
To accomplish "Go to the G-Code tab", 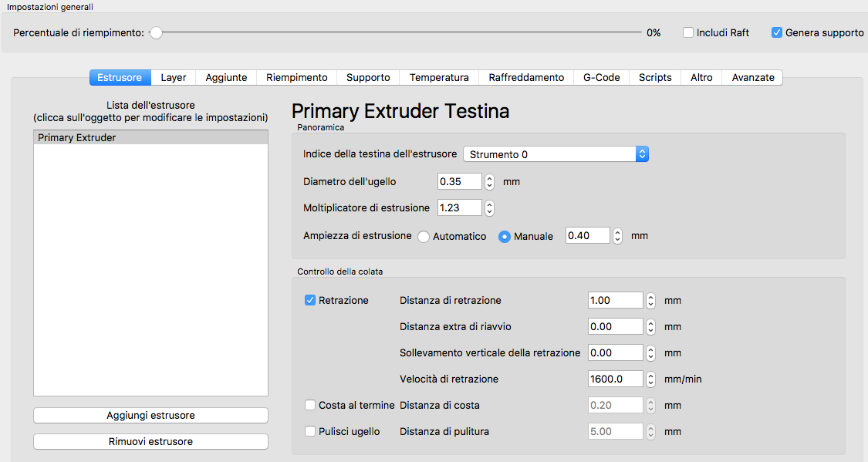I will pyautogui.click(x=601, y=78).
